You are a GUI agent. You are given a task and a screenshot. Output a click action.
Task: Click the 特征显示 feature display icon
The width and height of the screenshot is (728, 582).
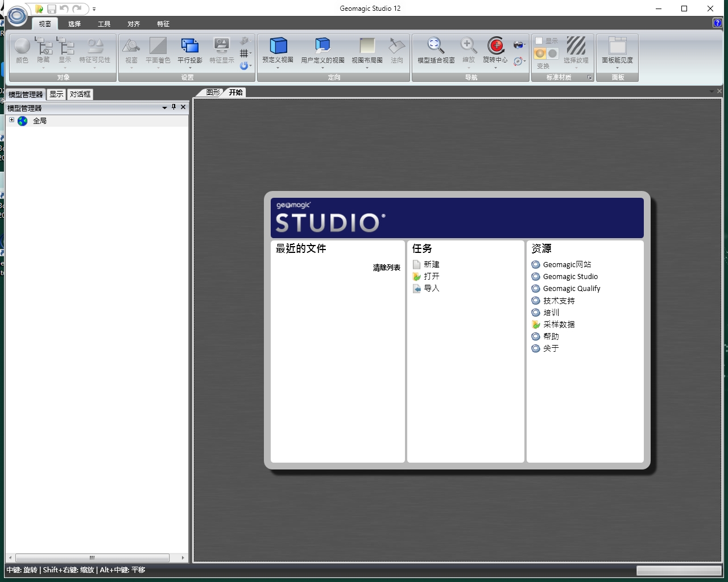(x=221, y=46)
